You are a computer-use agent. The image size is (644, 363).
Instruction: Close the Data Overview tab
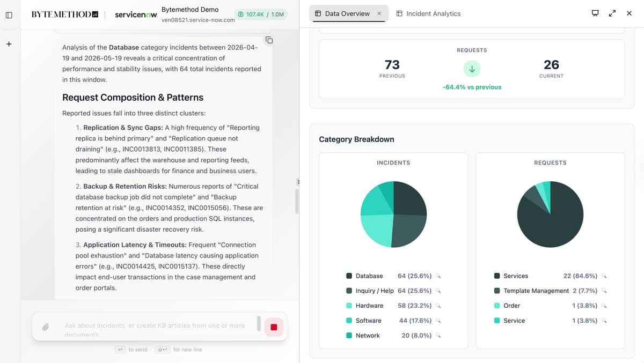coord(379,13)
